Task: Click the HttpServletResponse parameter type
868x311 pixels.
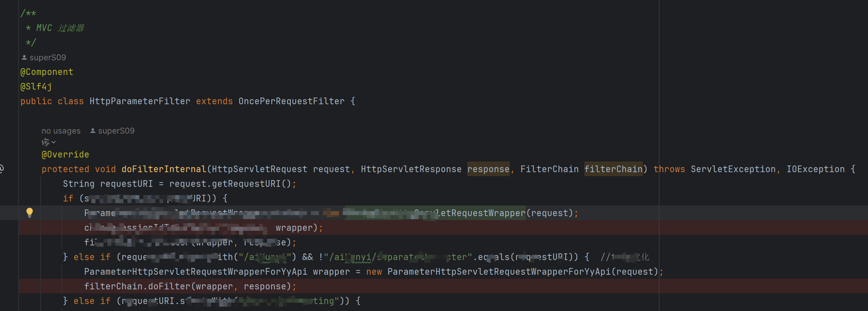Action: point(411,169)
